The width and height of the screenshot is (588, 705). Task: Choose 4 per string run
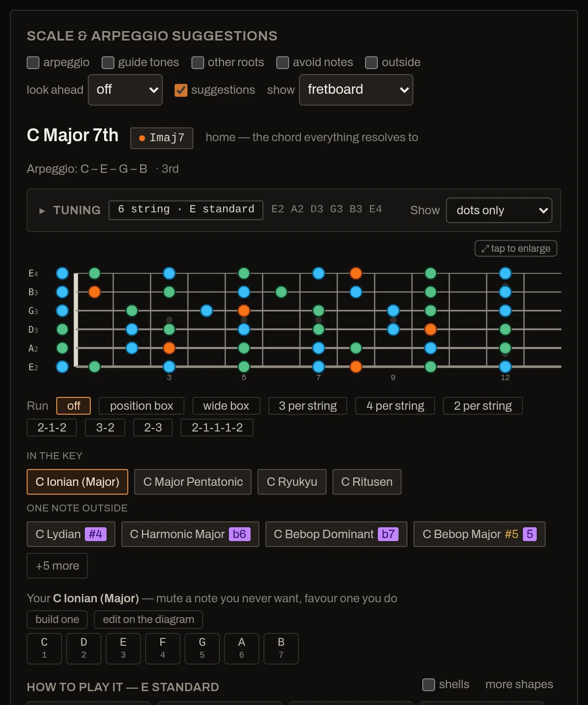click(x=395, y=406)
